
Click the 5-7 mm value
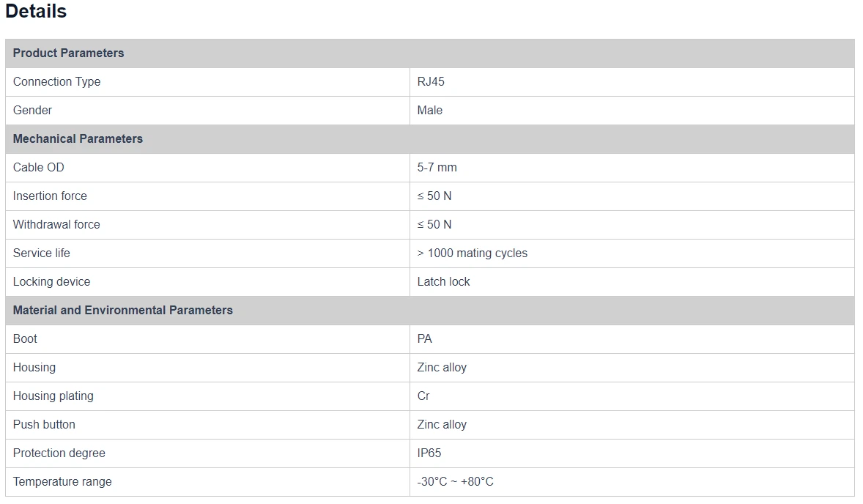[x=437, y=167]
